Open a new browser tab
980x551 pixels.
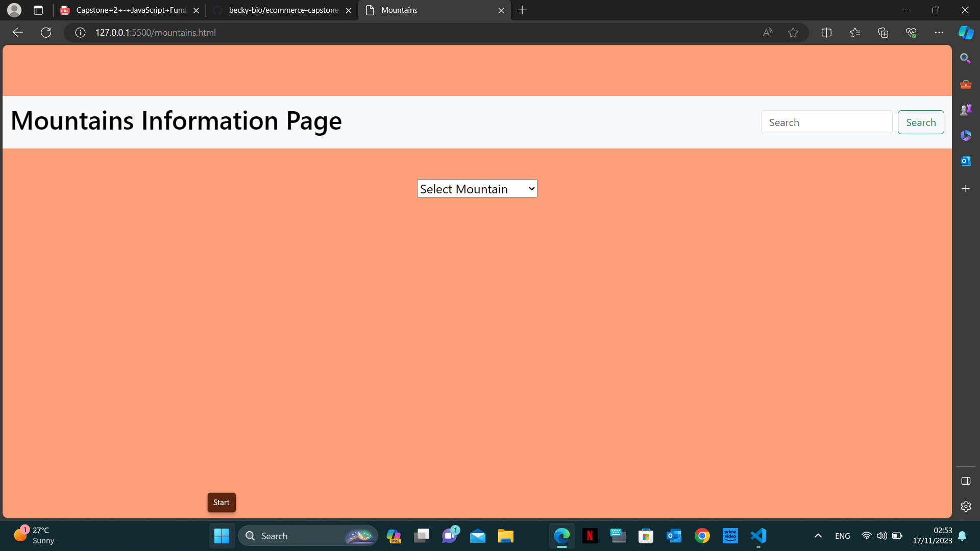(x=522, y=10)
